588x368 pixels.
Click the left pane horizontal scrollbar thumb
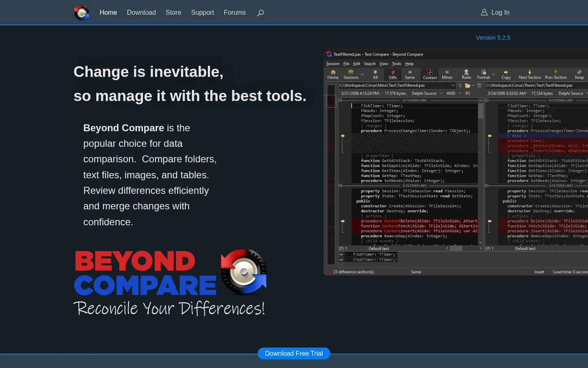pos(456,248)
